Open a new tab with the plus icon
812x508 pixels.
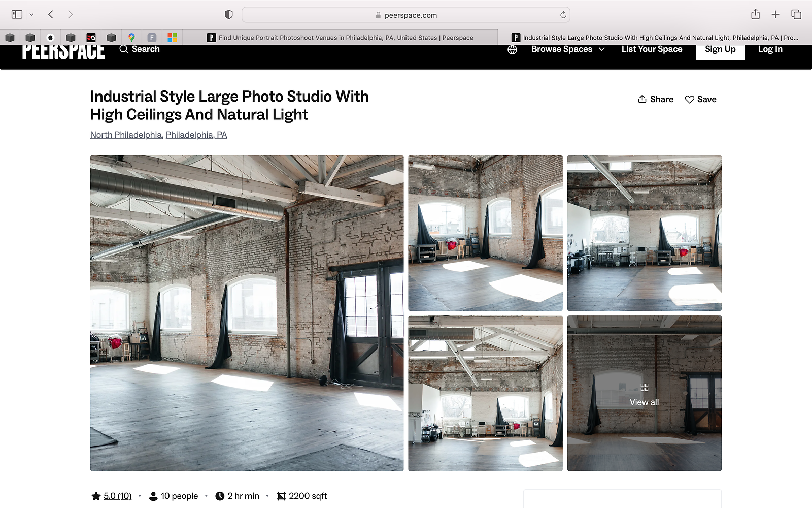tap(775, 14)
